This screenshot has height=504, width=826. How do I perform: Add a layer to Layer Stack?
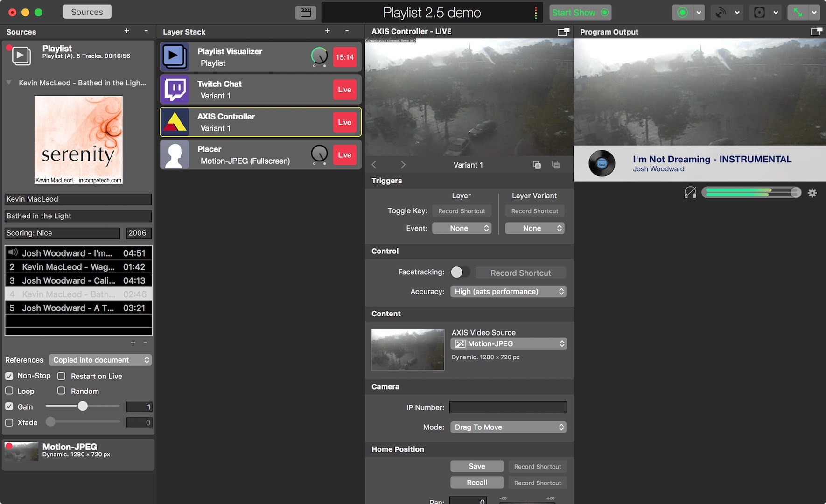(x=328, y=31)
